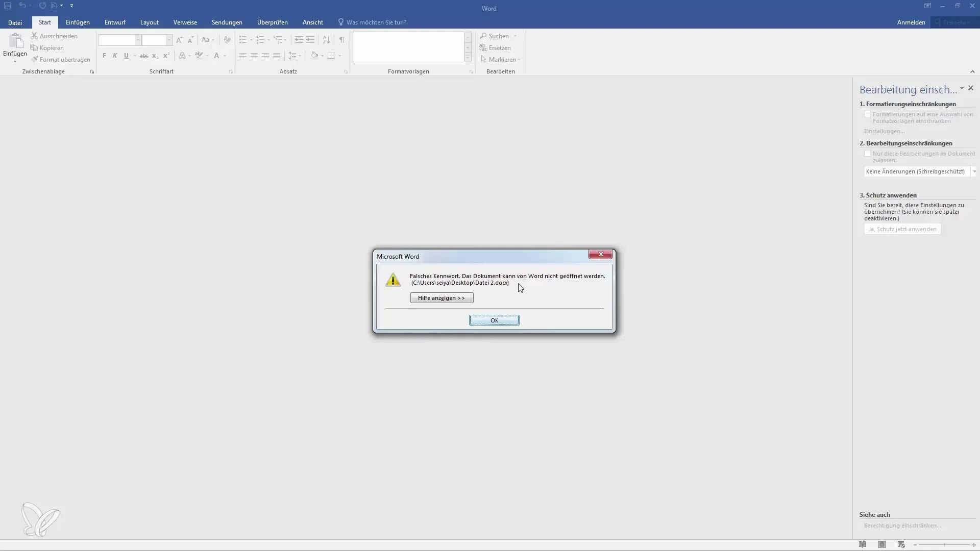
Task: Click the increase indent icon
Action: pyautogui.click(x=310, y=40)
